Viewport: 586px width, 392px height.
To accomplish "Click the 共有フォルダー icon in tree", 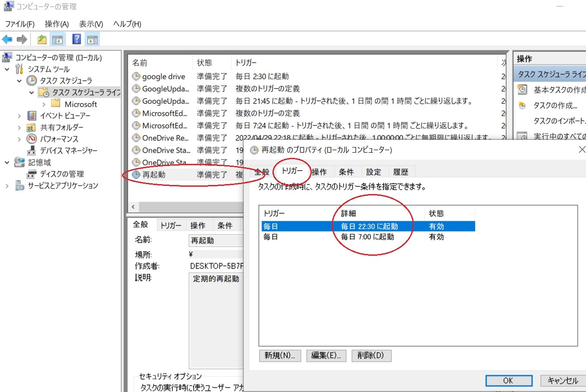I will coord(31,127).
